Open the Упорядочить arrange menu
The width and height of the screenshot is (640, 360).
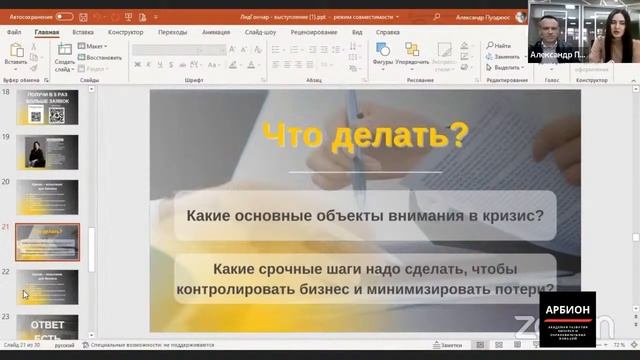[x=412, y=56]
